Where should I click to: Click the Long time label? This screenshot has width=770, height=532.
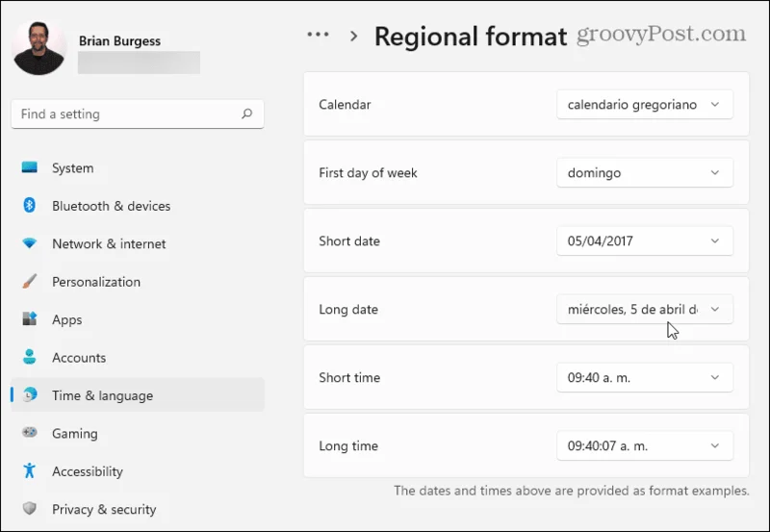[x=348, y=445]
